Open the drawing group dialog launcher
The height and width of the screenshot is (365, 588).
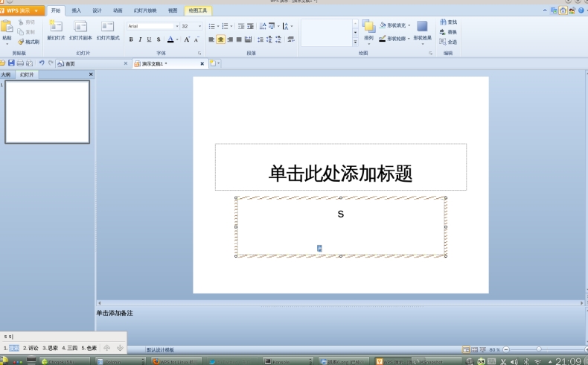(430, 54)
